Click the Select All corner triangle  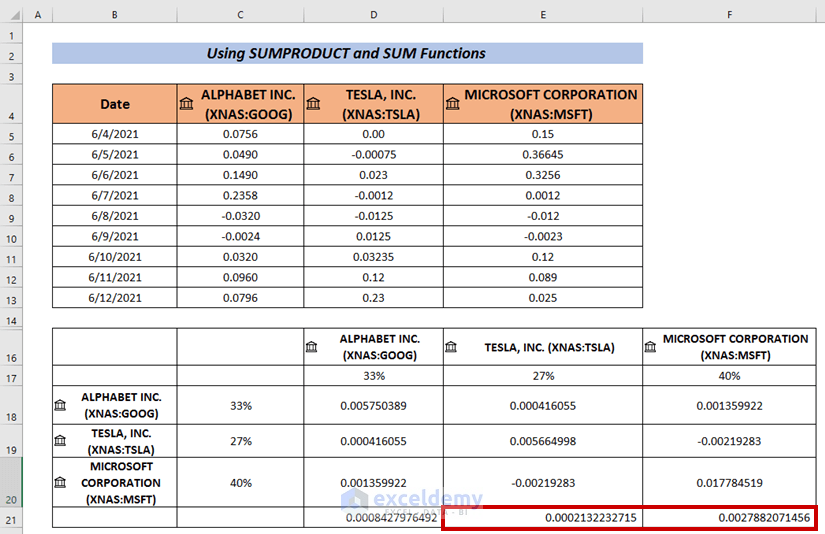(14, 15)
